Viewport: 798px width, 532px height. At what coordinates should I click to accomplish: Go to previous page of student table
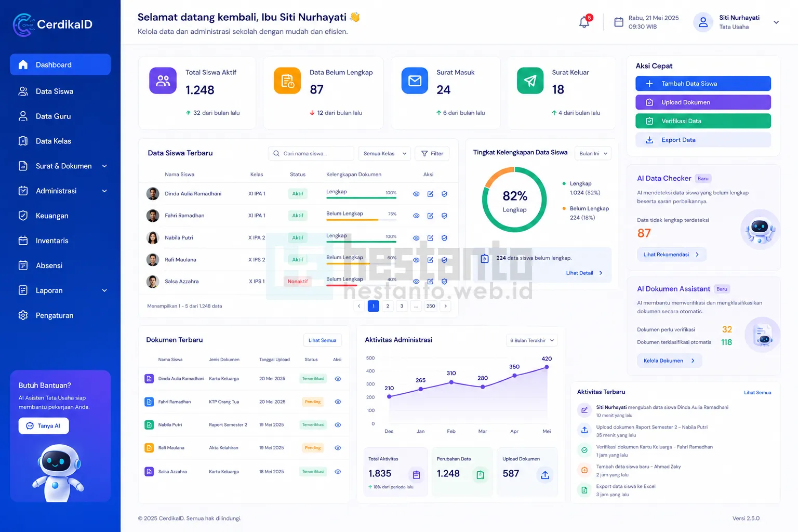pos(359,306)
